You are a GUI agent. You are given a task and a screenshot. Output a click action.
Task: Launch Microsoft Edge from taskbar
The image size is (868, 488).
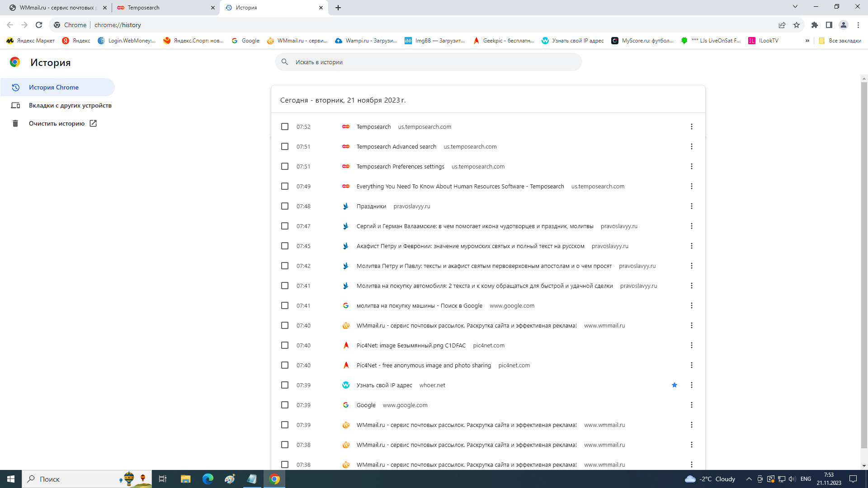(208, 479)
